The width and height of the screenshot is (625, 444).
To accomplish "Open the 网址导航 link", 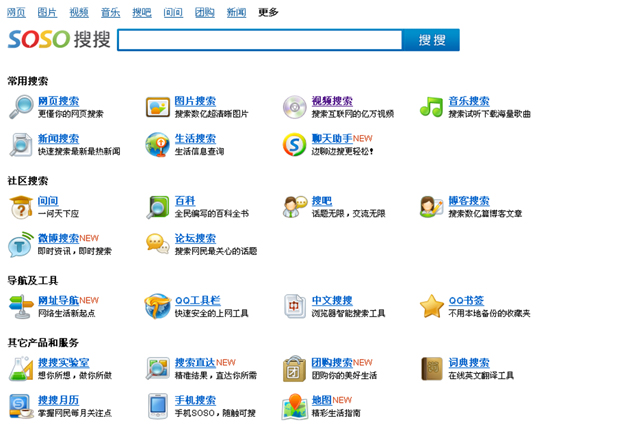I will pos(58,301).
